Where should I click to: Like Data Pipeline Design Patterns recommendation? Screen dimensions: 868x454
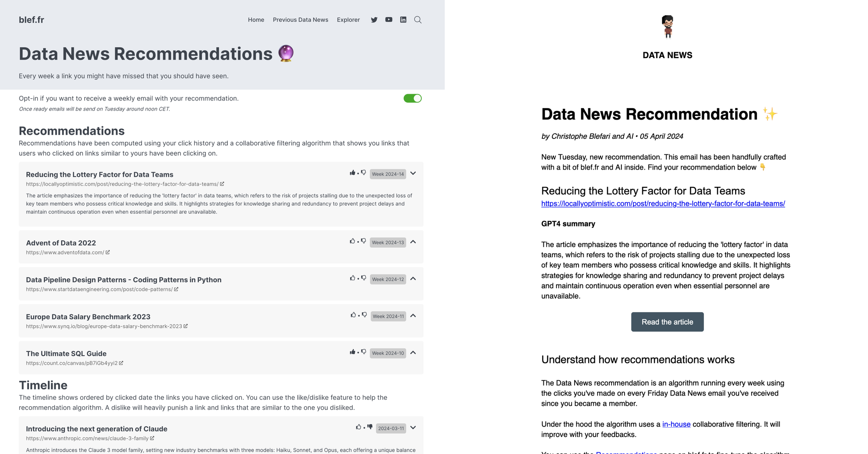(x=352, y=278)
